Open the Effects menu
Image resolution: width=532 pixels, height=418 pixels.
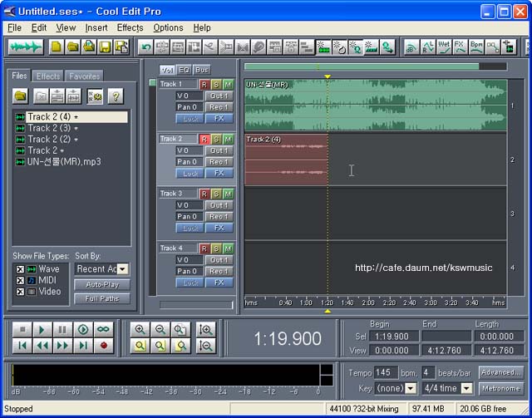click(131, 27)
